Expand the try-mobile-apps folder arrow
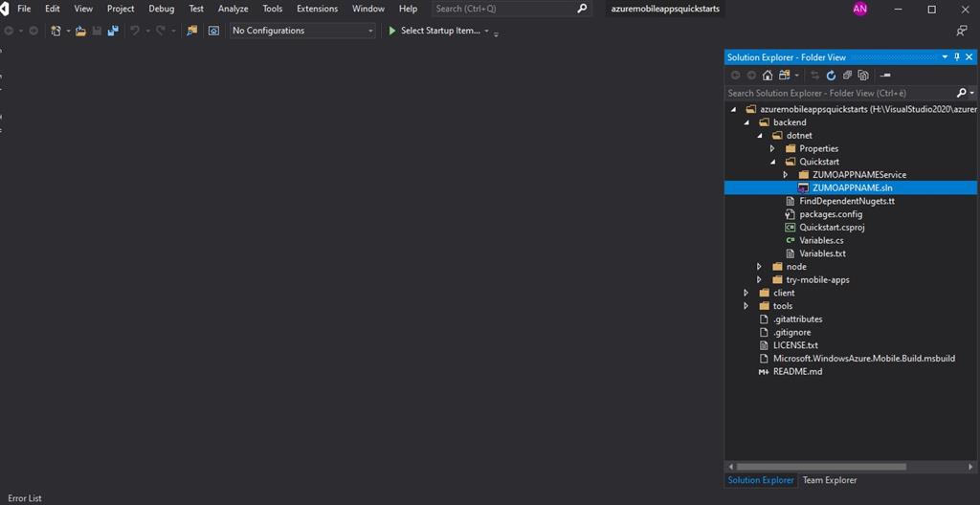Screen dimensions: 980x505 (759, 280)
